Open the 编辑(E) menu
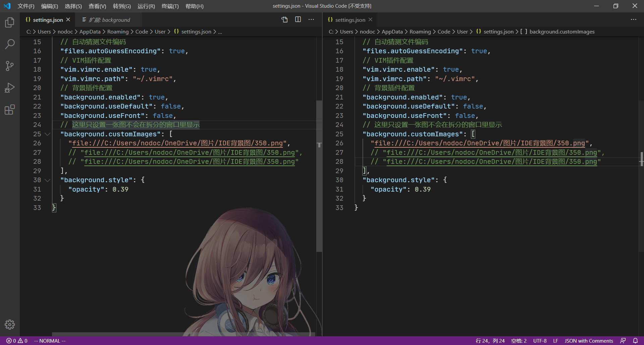 click(49, 6)
